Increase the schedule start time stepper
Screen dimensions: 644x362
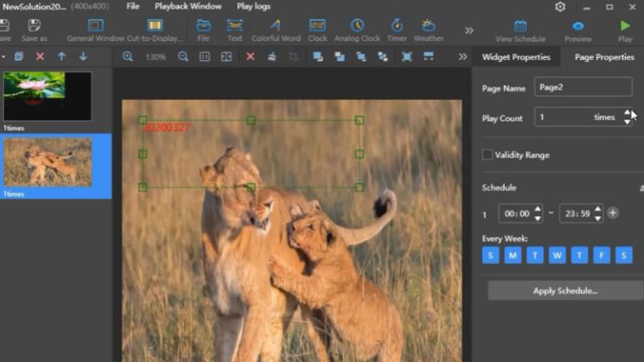point(538,209)
